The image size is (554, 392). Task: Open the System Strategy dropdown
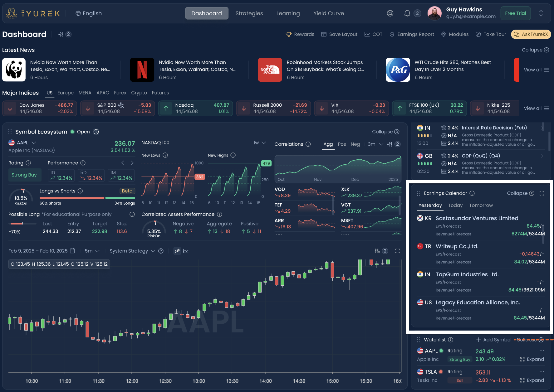tap(132, 251)
